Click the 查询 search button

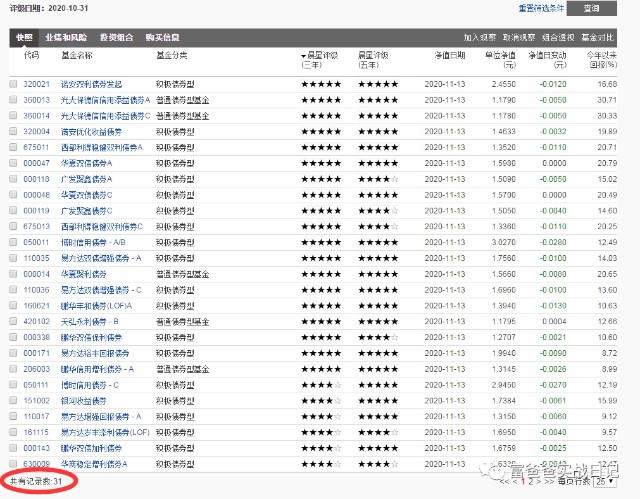point(591,9)
